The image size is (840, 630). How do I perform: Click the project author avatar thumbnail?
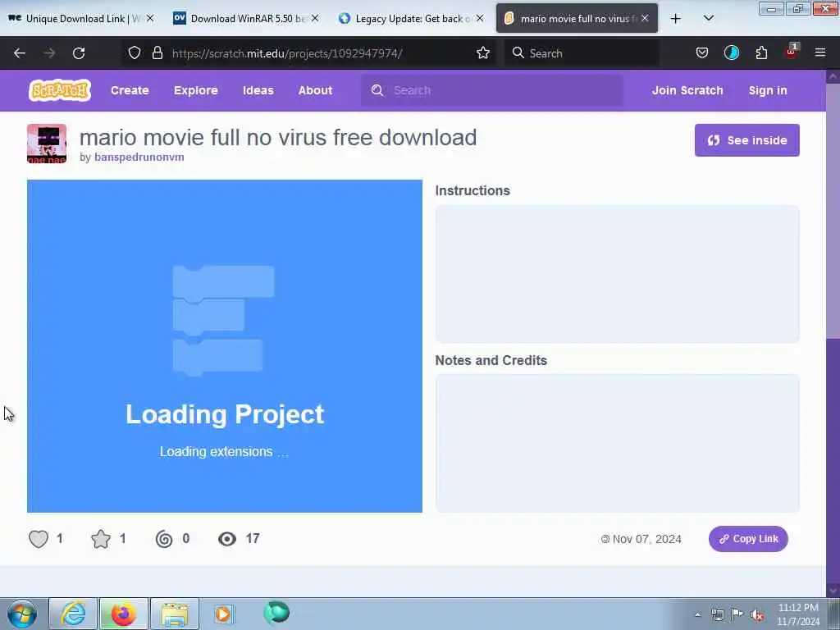tap(47, 144)
